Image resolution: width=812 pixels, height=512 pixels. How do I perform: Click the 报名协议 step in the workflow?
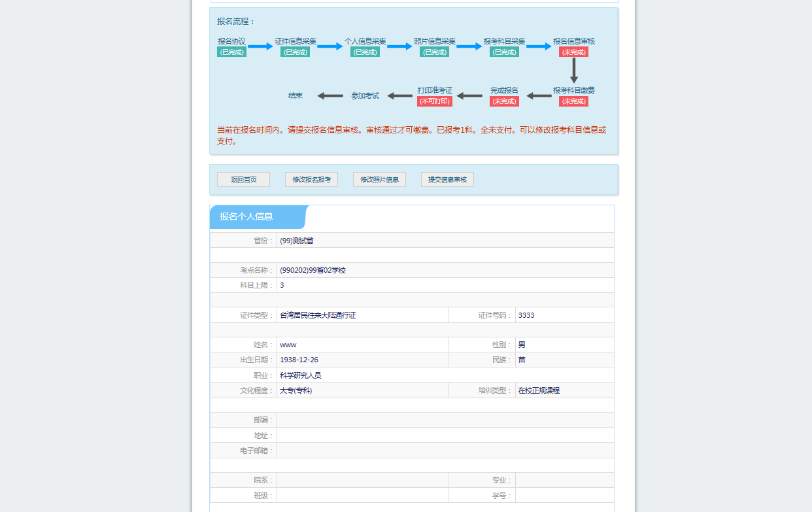pos(232,41)
